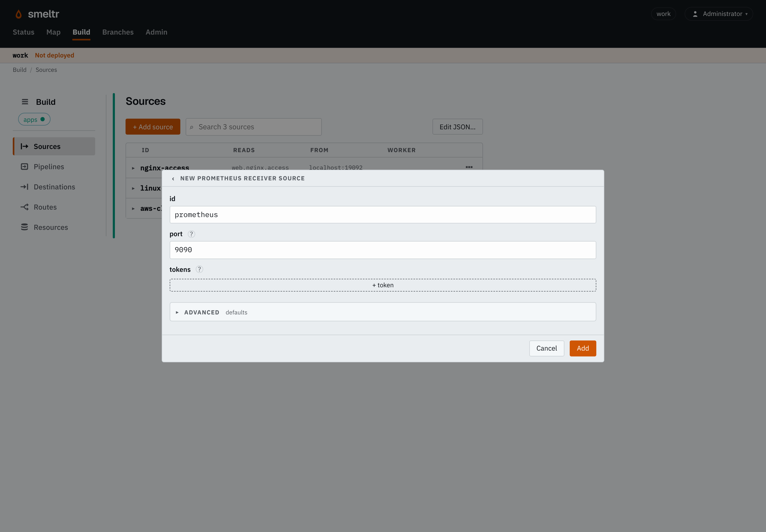Switch to the Status tab
Viewport: 766px width, 532px height.
24,32
